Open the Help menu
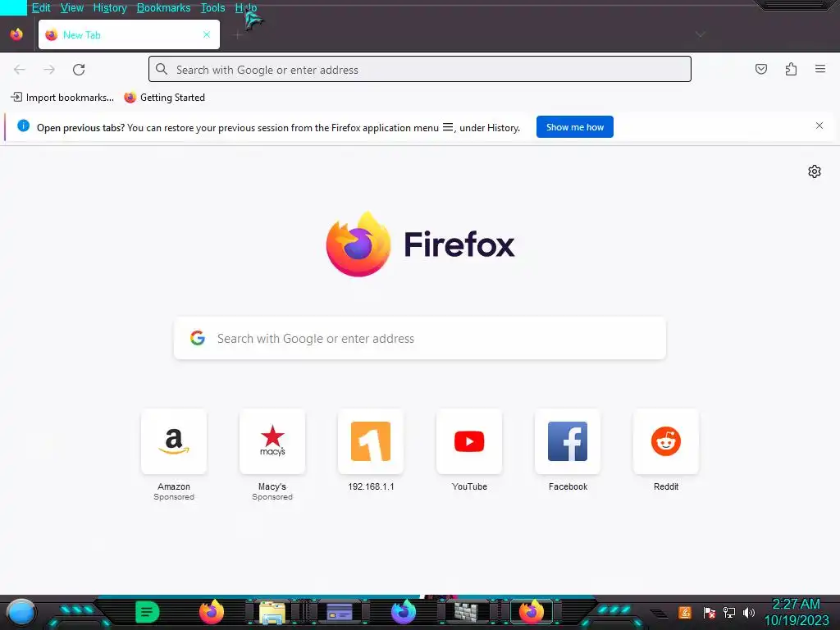Viewport: 840px width, 630px height. [x=246, y=7]
